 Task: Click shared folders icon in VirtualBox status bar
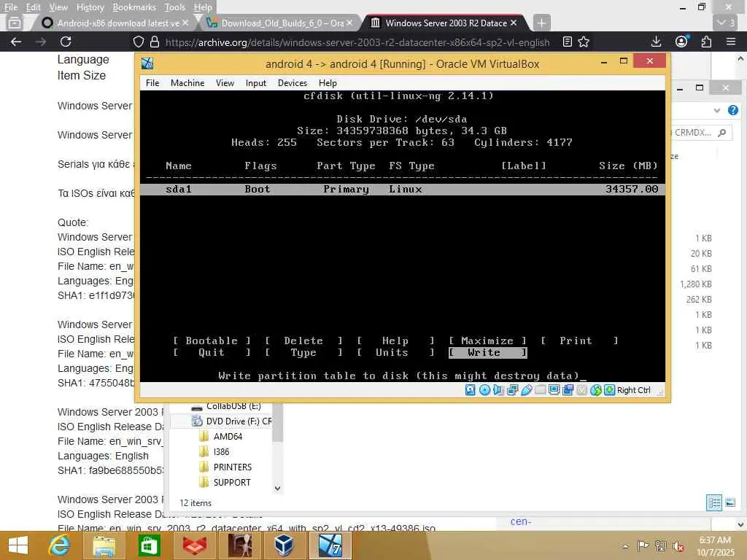tap(541, 390)
